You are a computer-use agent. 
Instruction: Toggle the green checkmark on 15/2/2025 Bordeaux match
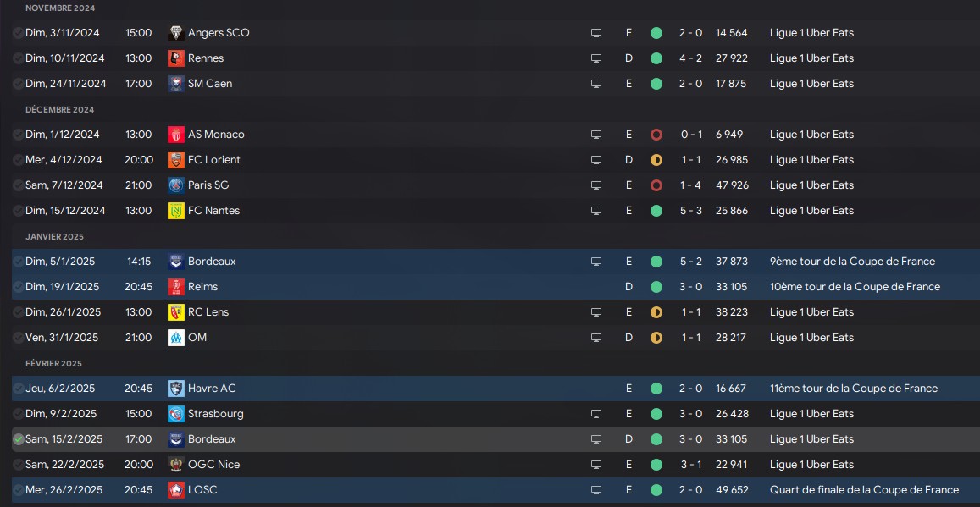click(x=18, y=439)
